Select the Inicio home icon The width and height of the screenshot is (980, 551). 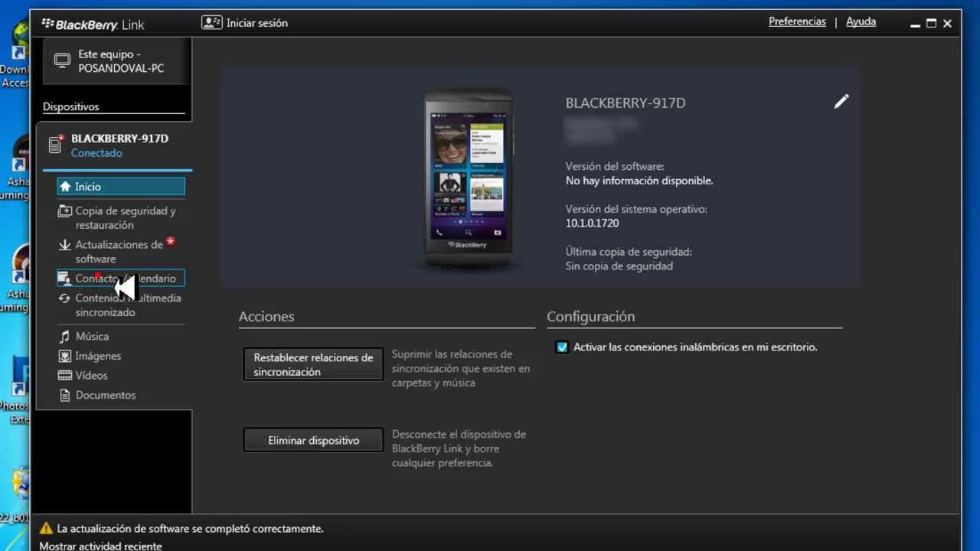pyautogui.click(x=65, y=186)
